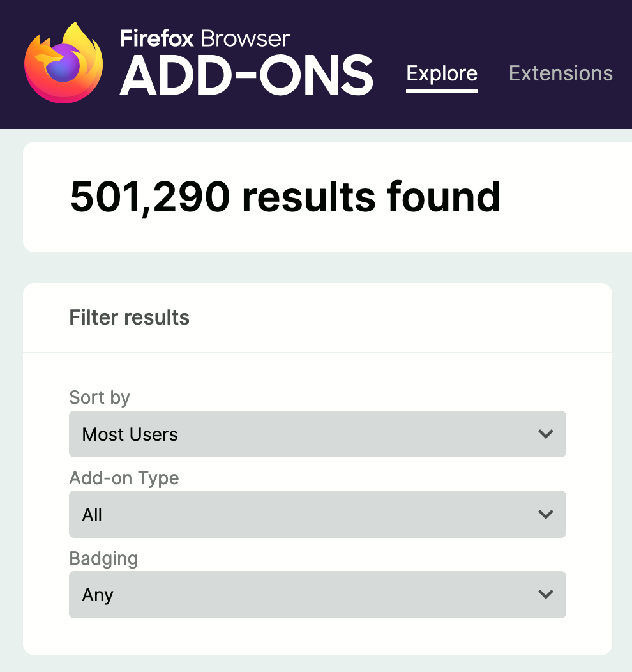Click the "Filter results" panel header
The height and width of the screenshot is (672, 632).
(130, 317)
